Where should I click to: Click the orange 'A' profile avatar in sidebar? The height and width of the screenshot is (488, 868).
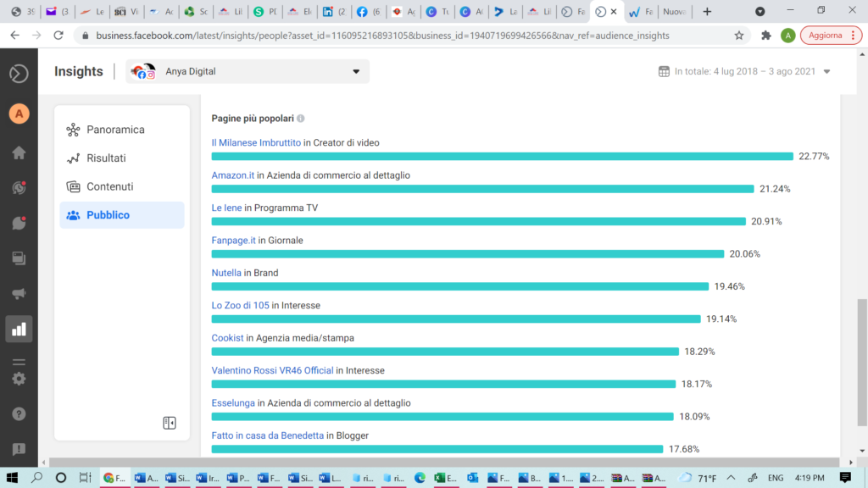19,114
